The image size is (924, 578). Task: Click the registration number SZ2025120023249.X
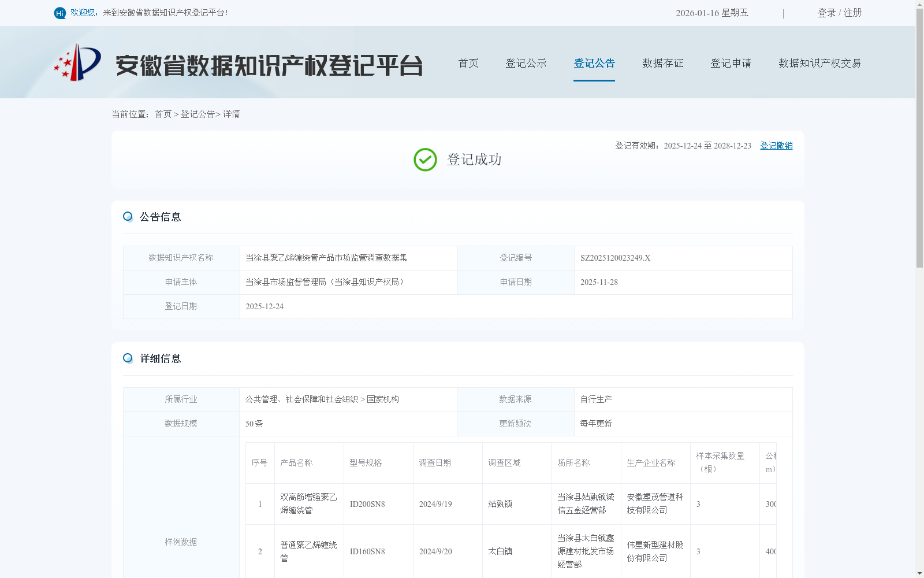point(615,258)
